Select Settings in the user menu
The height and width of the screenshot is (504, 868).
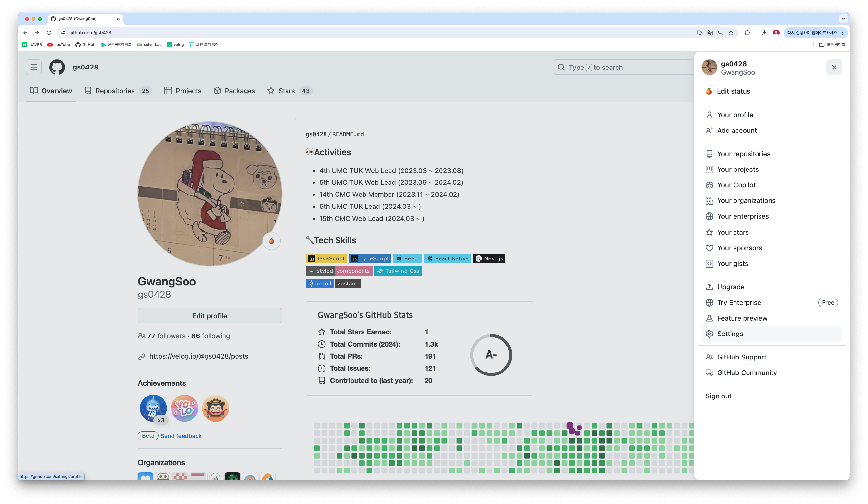pos(730,334)
